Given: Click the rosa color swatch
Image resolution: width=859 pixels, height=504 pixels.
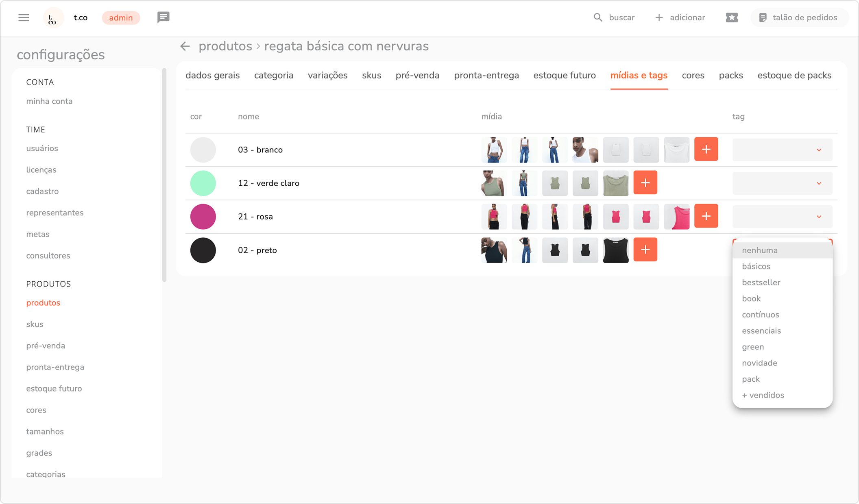Looking at the screenshot, I should [x=203, y=217].
